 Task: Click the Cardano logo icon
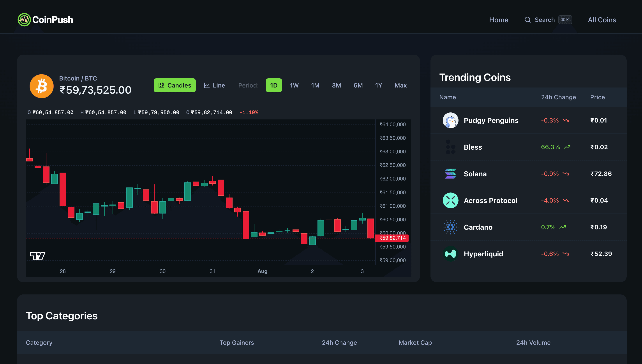point(450,227)
